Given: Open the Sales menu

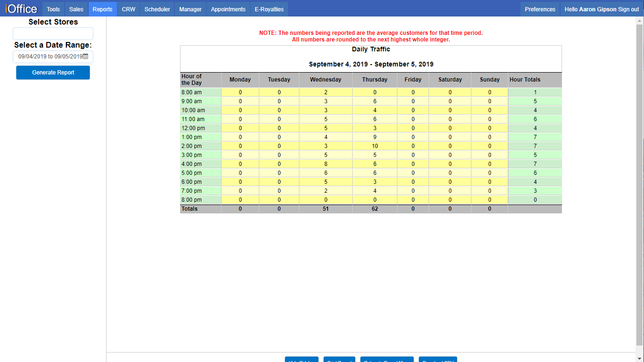Looking at the screenshot, I should (76, 9).
